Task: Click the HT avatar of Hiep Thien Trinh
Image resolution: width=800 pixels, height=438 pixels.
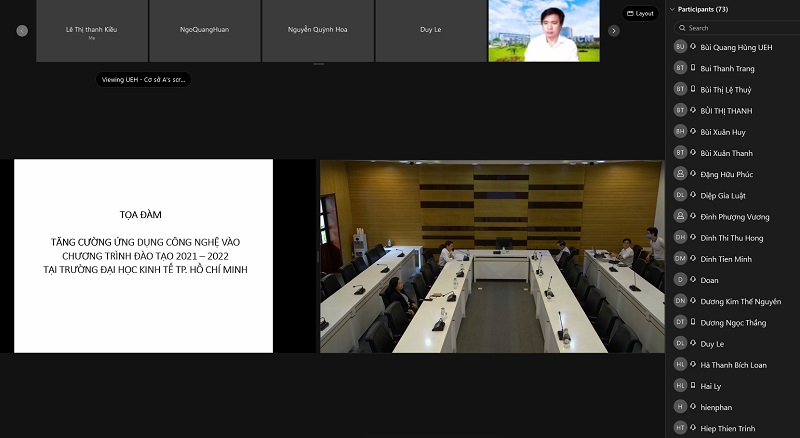Action: click(680, 428)
